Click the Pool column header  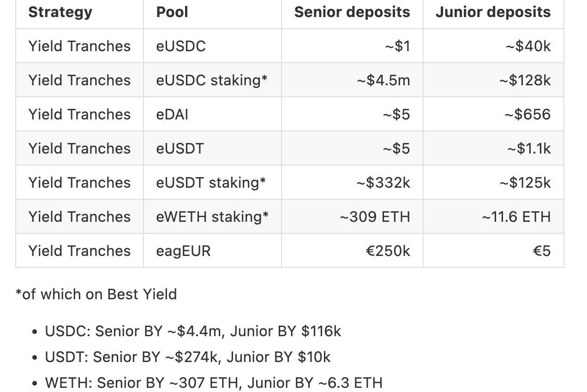[x=172, y=12]
